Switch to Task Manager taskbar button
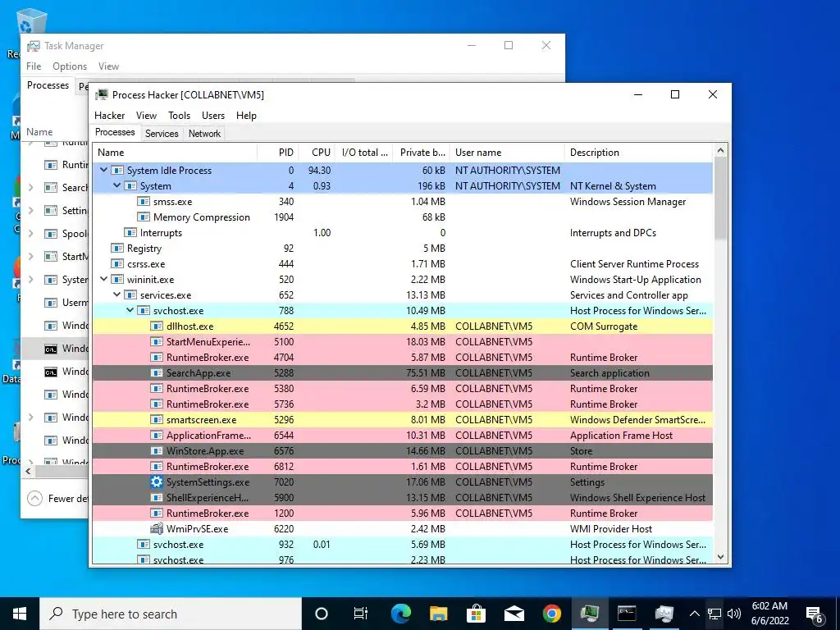The image size is (840, 630). pyautogui.click(x=664, y=614)
